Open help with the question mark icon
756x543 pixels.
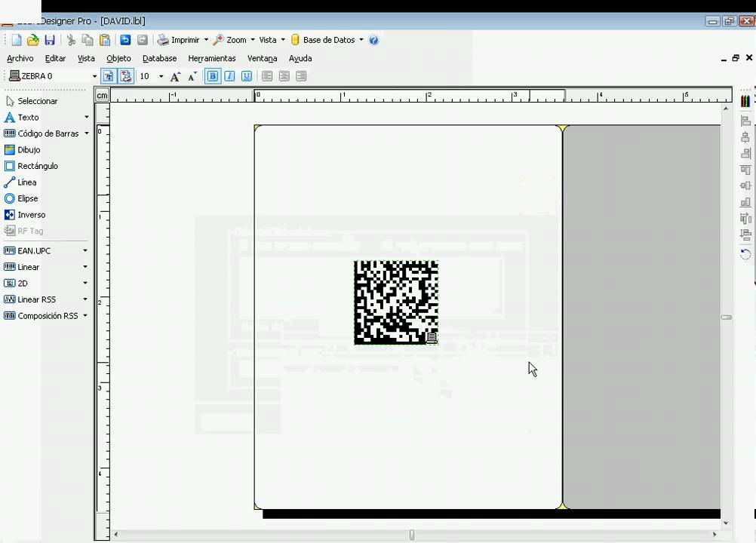point(373,40)
